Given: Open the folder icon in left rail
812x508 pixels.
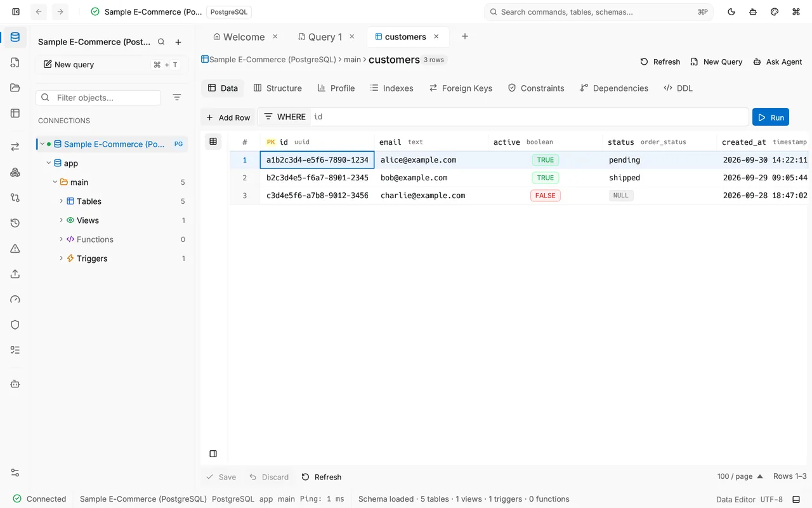Looking at the screenshot, I should pyautogui.click(x=15, y=88).
